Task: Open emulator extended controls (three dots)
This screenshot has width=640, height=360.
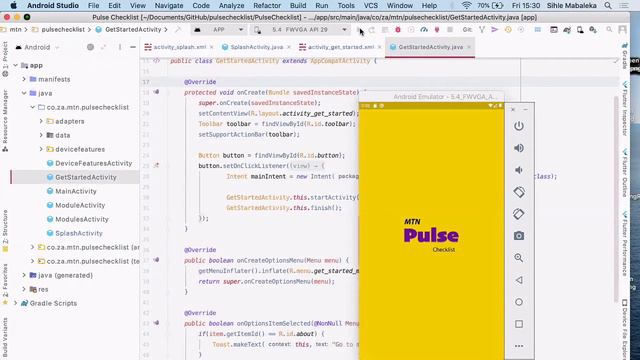Action: tap(519, 346)
